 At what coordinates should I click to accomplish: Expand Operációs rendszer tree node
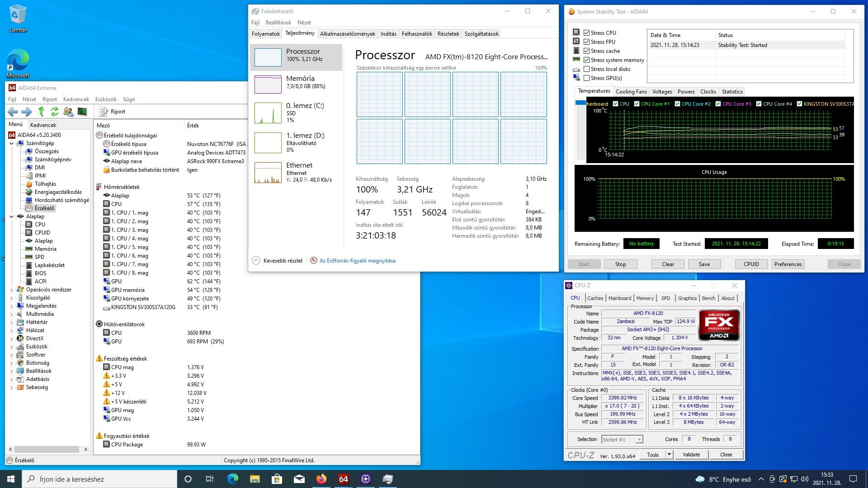click(x=11, y=290)
